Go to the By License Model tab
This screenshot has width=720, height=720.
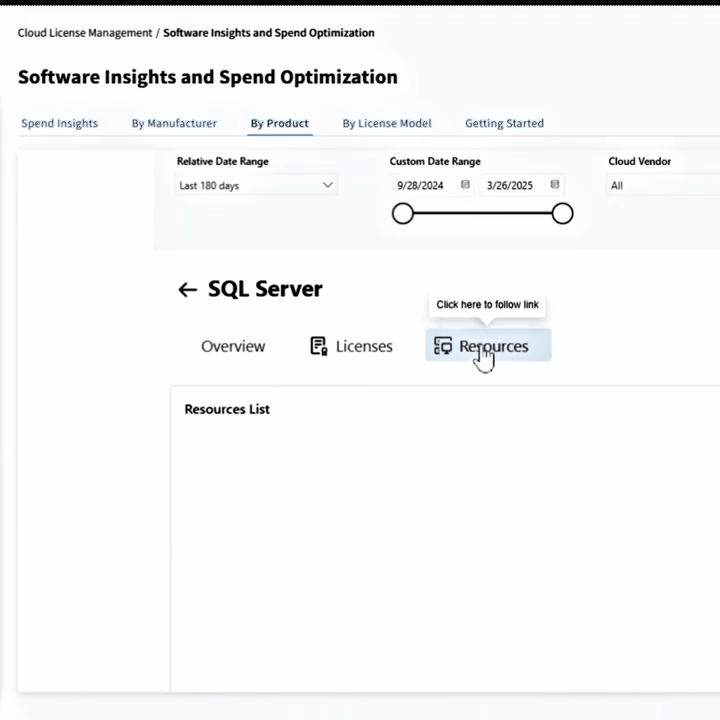(x=387, y=124)
